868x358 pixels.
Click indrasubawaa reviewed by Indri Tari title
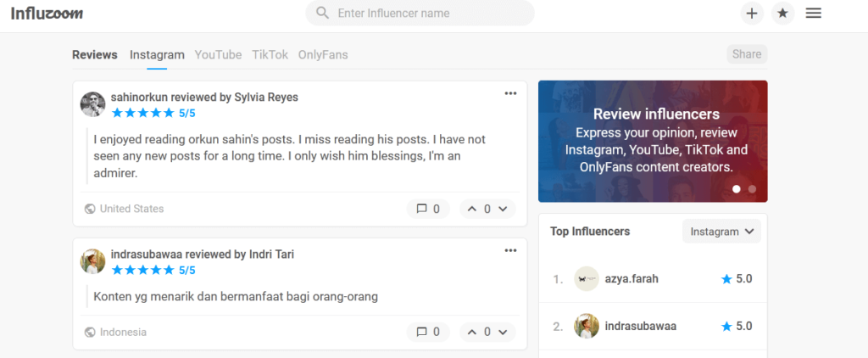pos(203,255)
